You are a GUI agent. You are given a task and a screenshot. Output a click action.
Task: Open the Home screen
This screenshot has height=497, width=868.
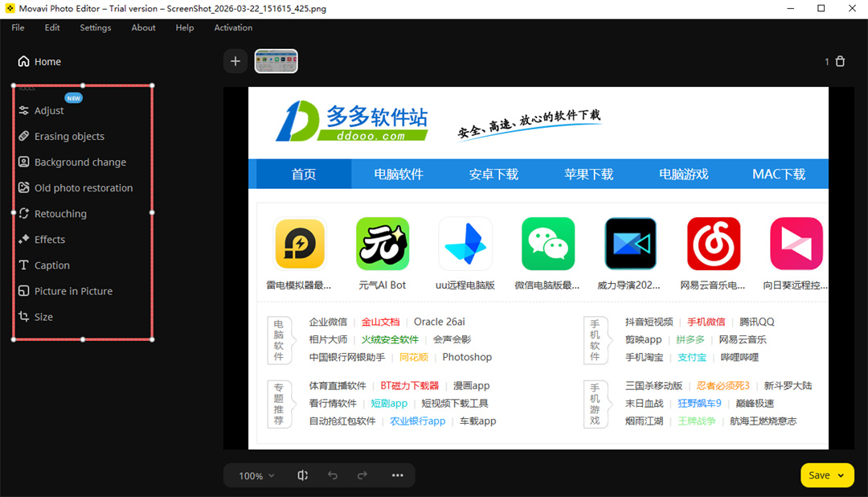tap(39, 61)
